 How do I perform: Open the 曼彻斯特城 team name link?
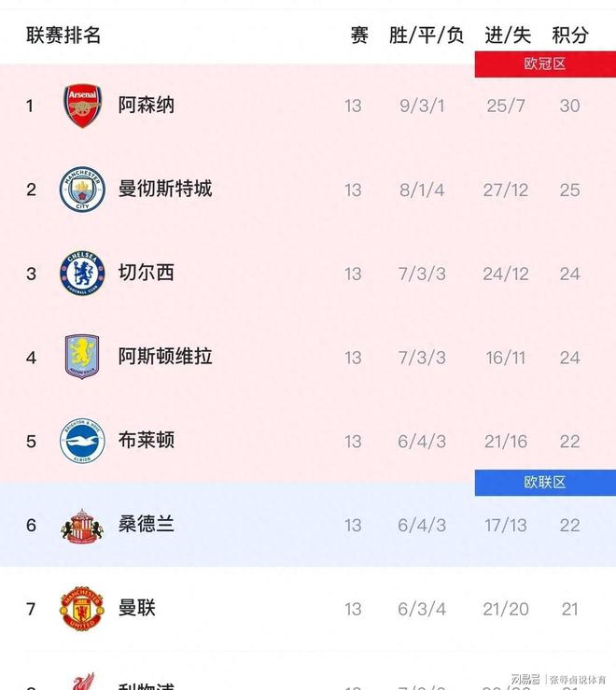coord(165,189)
